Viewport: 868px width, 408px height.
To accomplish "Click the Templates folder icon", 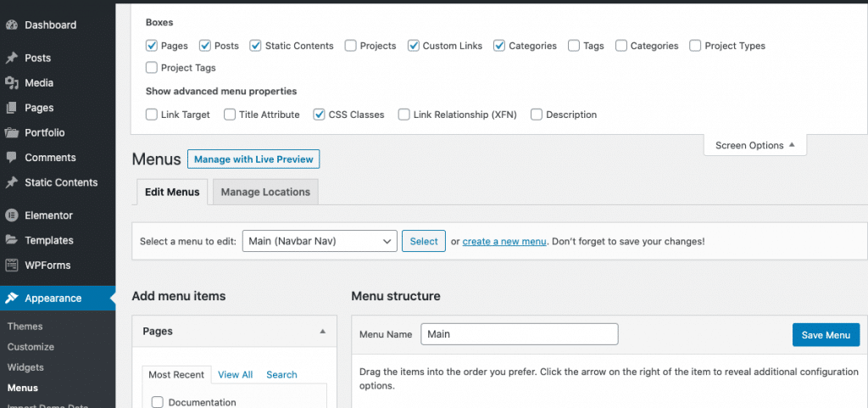I will point(12,240).
